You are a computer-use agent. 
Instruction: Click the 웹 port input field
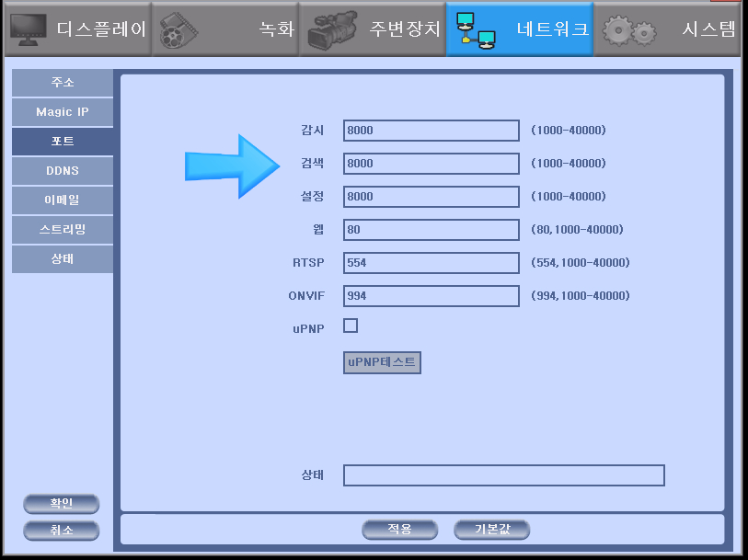click(x=432, y=230)
